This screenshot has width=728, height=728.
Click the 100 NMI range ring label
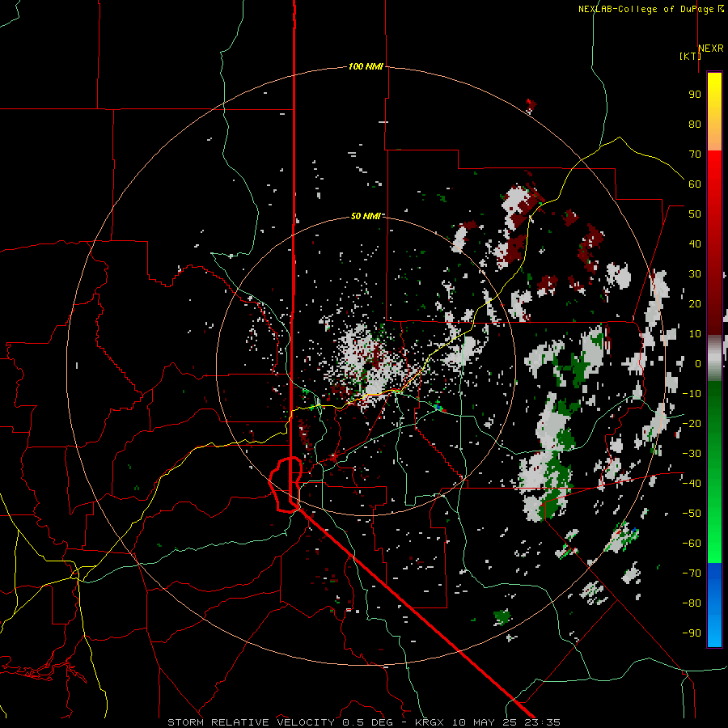click(x=366, y=67)
